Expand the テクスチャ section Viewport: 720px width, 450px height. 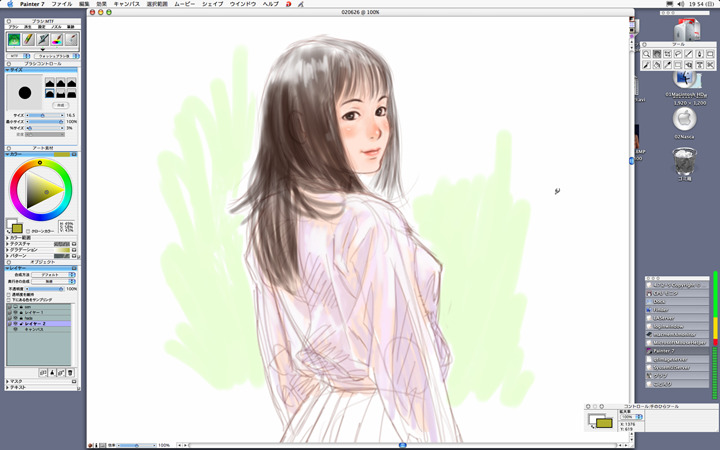pos(9,243)
